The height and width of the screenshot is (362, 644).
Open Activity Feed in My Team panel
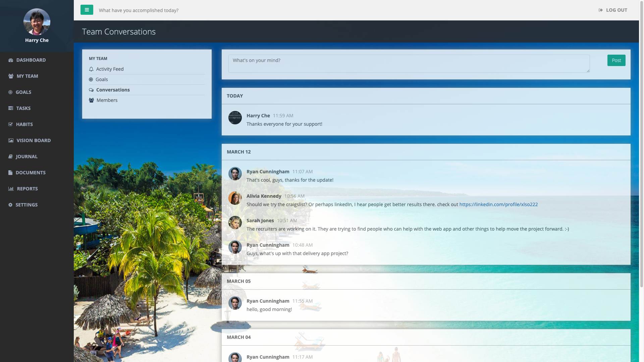[x=110, y=69]
